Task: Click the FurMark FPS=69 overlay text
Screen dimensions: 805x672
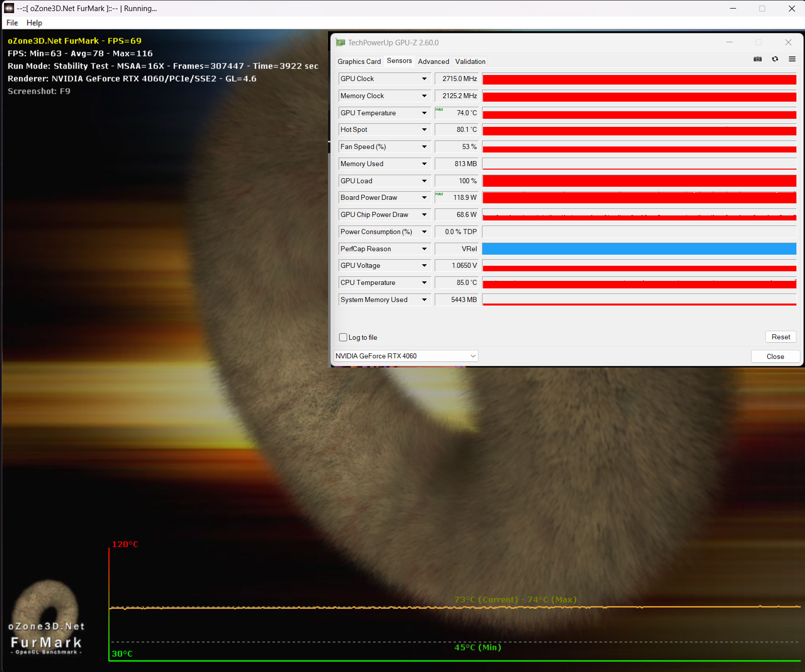Action: pos(74,41)
